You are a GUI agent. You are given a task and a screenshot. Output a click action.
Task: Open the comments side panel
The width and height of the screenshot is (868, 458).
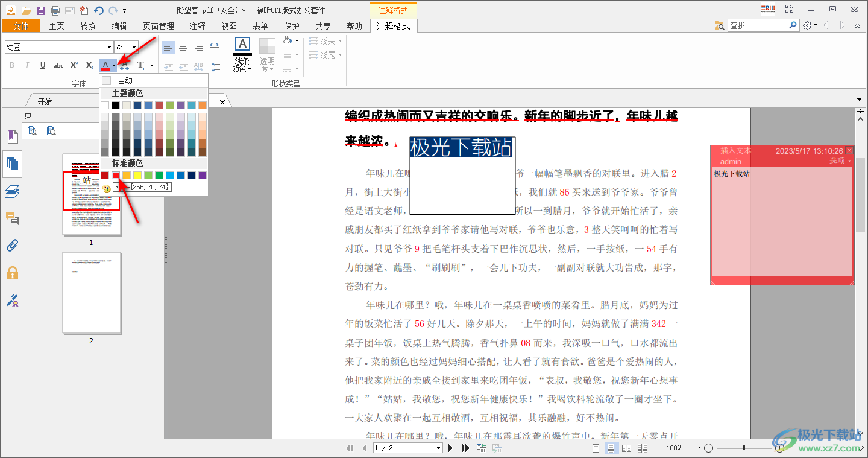pyautogui.click(x=13, y=218)
